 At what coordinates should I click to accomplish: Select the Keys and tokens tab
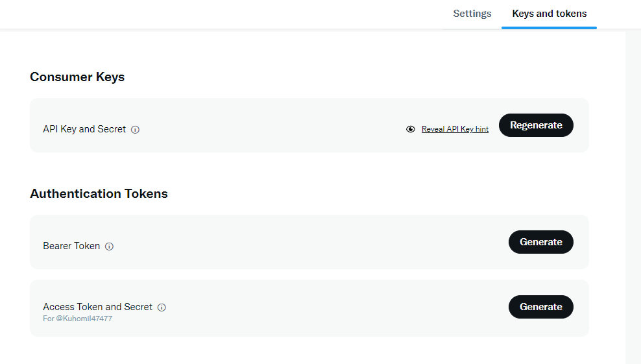pos(549,14)
